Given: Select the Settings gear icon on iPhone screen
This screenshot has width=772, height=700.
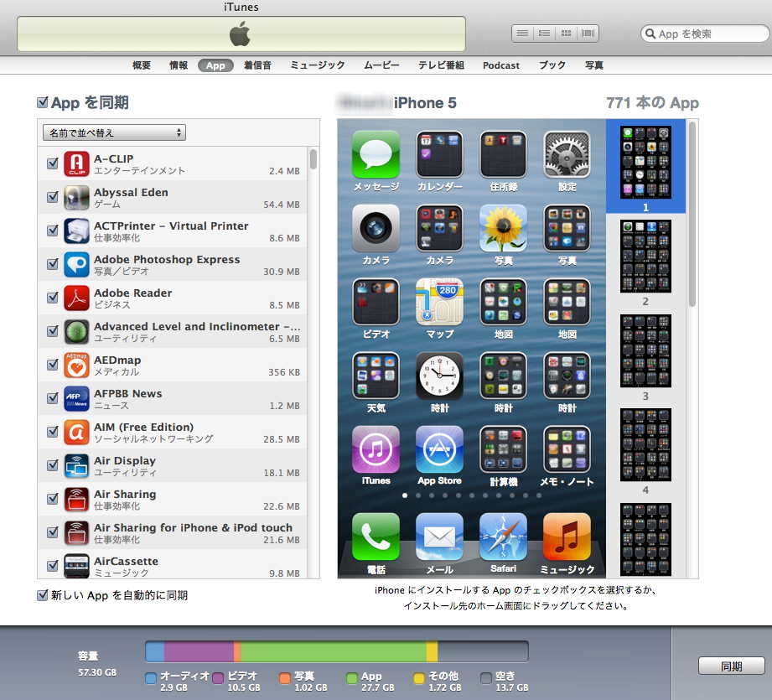Looking at the screenshot, I should coord(567,154).
